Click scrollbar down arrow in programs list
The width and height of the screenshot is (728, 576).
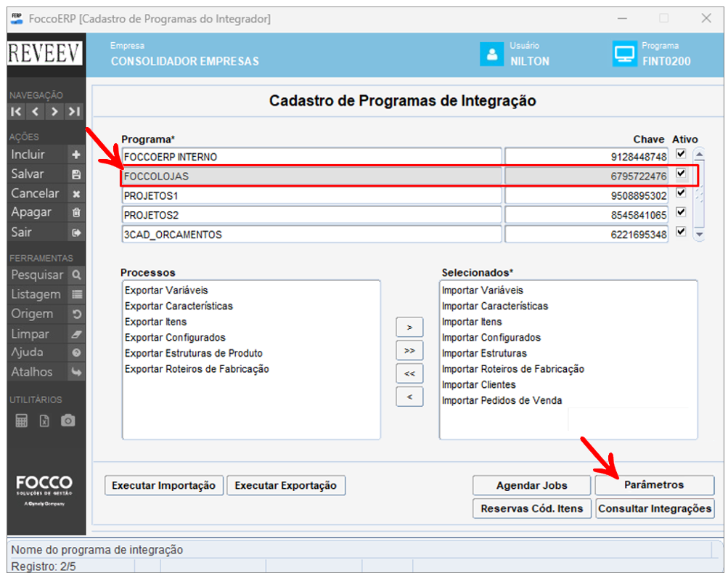pos(699,235)
